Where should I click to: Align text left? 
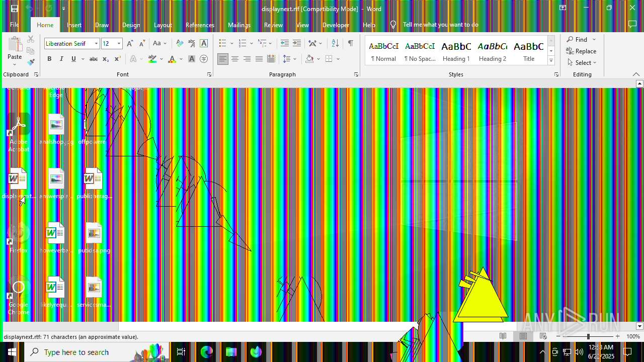pos(223,59)
